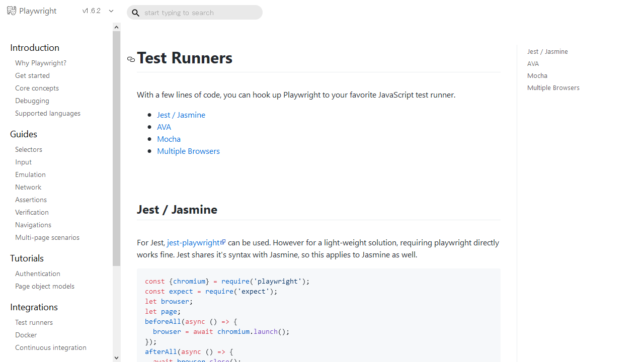Click Multiple Browsers link in bullet list
Viewport: 644px width, 362px height.
coord(188,151)
